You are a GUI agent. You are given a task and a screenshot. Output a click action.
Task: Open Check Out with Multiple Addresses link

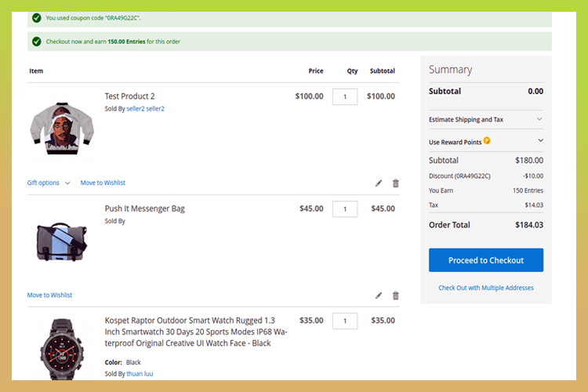[x=485, y=288]
